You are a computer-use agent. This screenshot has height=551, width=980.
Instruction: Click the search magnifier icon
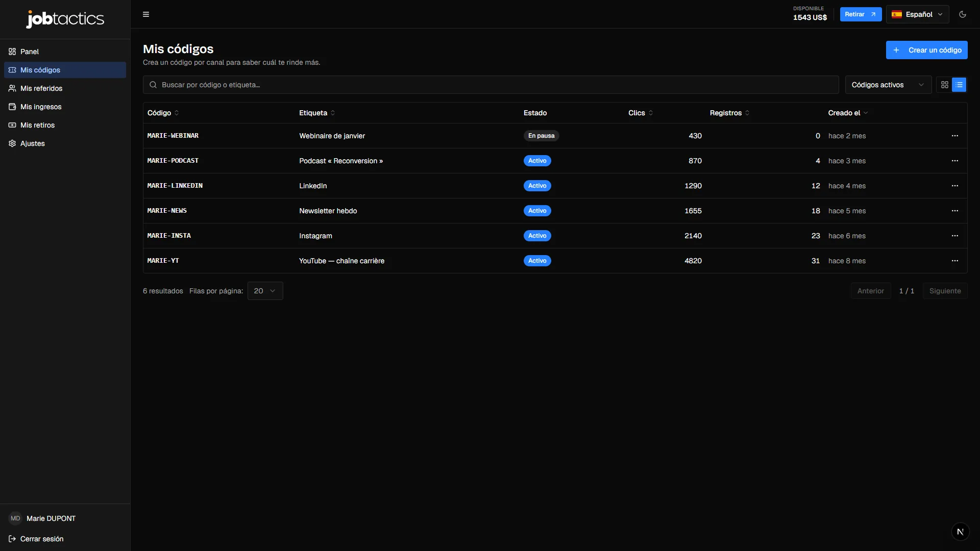point(153,85)
